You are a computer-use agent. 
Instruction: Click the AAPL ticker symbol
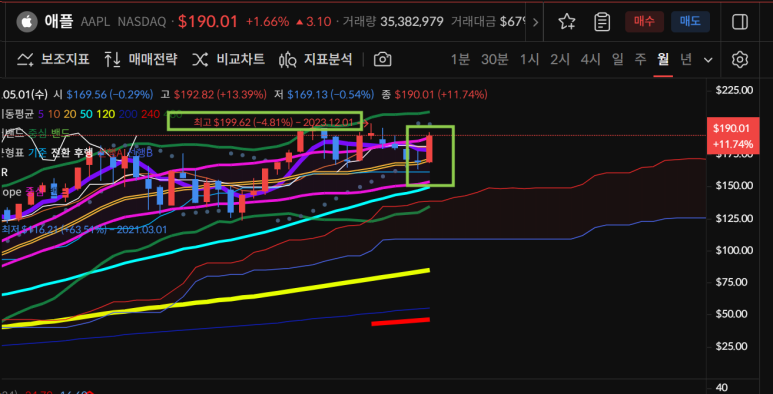click(x=96, y=22)
